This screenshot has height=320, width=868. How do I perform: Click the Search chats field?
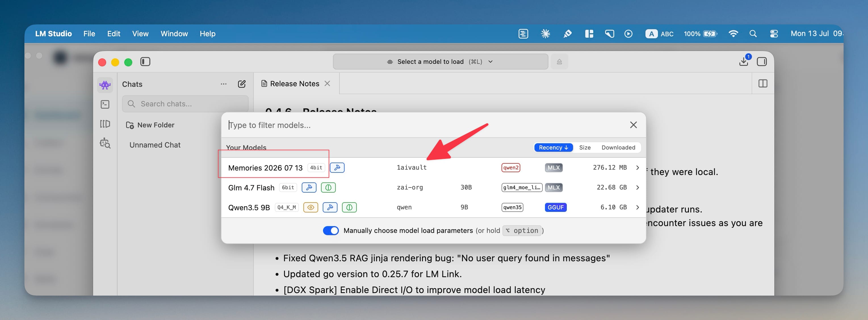pyautogui.click(x=185, y=104)
